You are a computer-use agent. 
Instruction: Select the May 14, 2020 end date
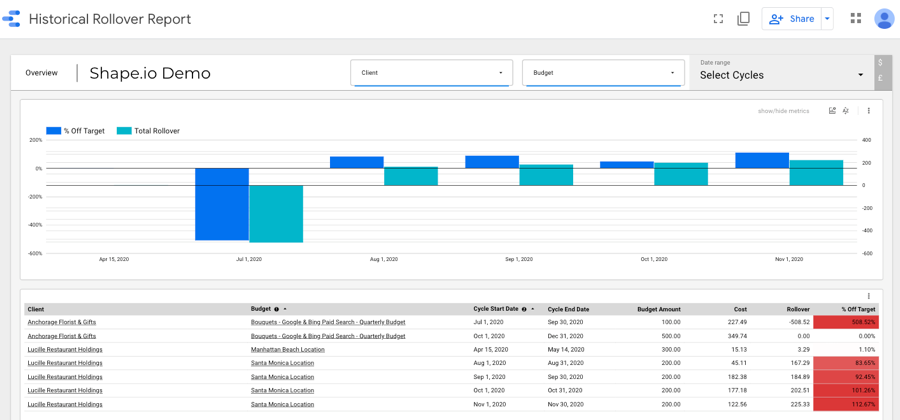point(565,349)
